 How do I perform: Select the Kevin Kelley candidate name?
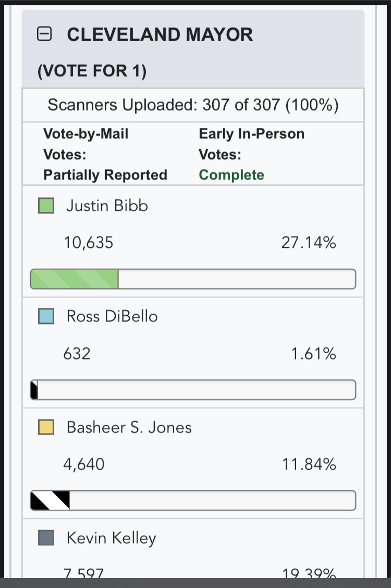(x=112, y=538)
